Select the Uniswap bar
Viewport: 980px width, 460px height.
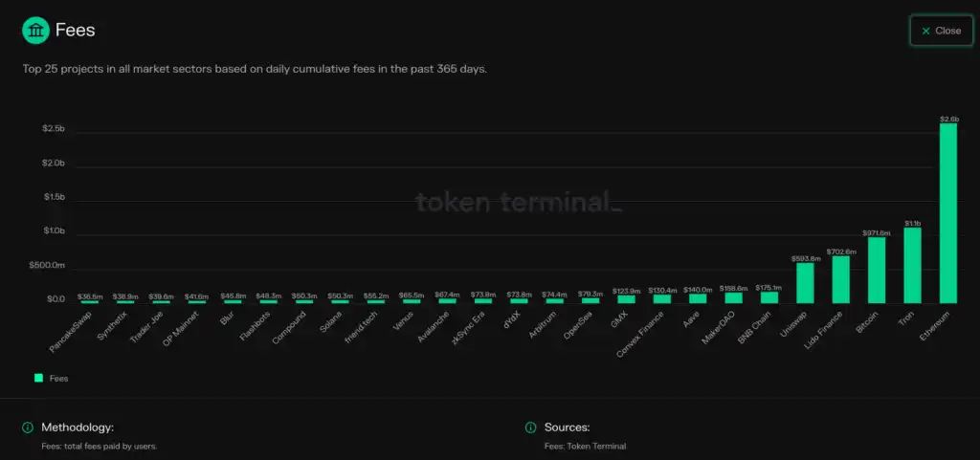click(805, 283)
